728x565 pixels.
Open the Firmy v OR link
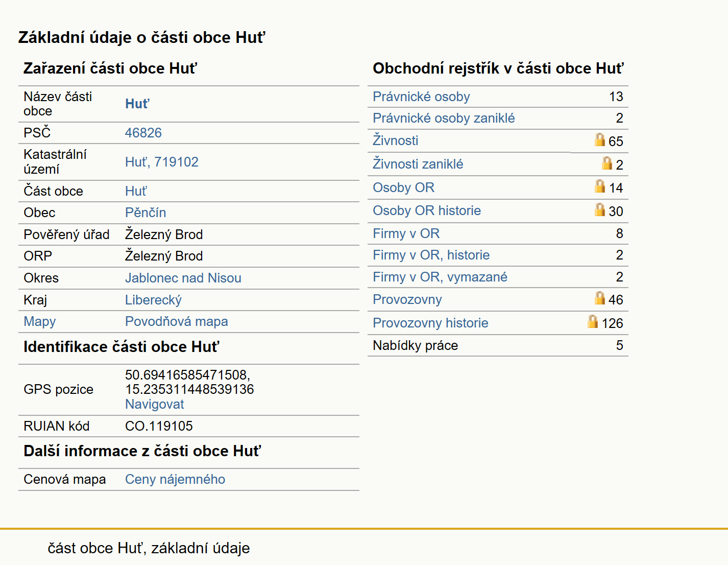406,233
